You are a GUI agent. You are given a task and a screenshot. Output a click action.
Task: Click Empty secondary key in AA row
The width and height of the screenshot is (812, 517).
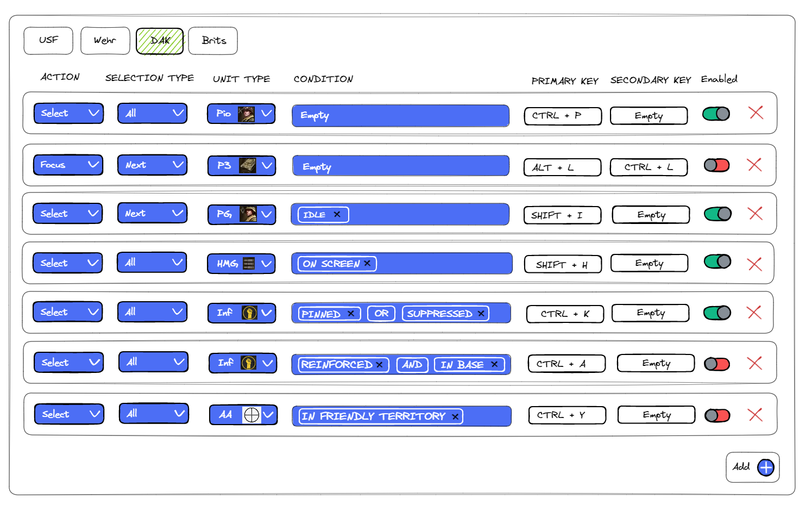click(x=656, y=415)
